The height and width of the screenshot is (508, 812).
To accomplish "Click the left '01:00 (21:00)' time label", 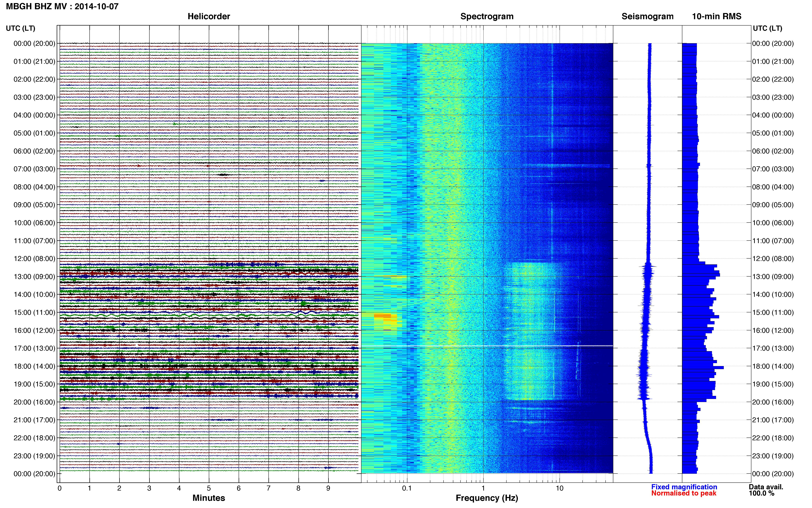I will pyautogui.click(x=34, y=62).
